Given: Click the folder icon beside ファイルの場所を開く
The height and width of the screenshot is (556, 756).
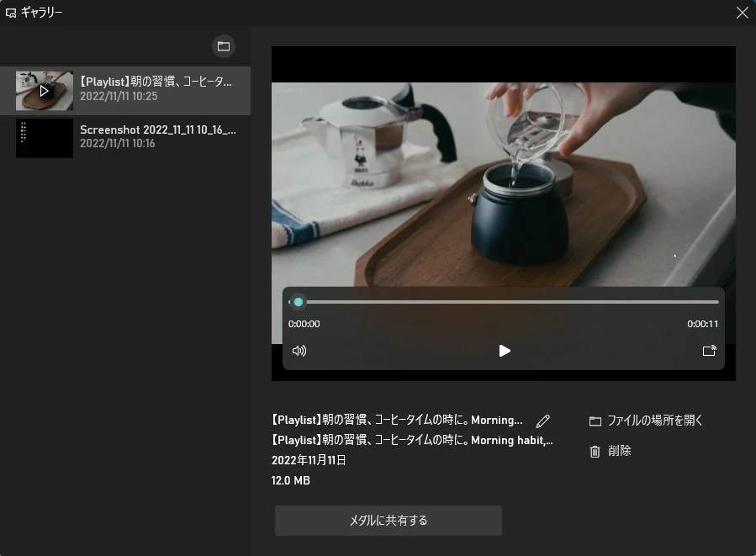Looking at the screenshot, I should [x=596, y=421].
